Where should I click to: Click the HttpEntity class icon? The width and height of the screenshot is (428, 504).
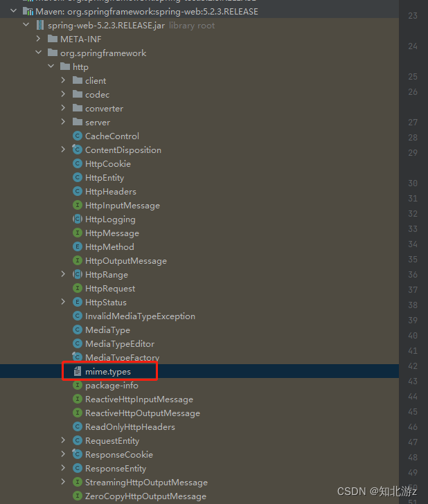[x=78, y=177]
